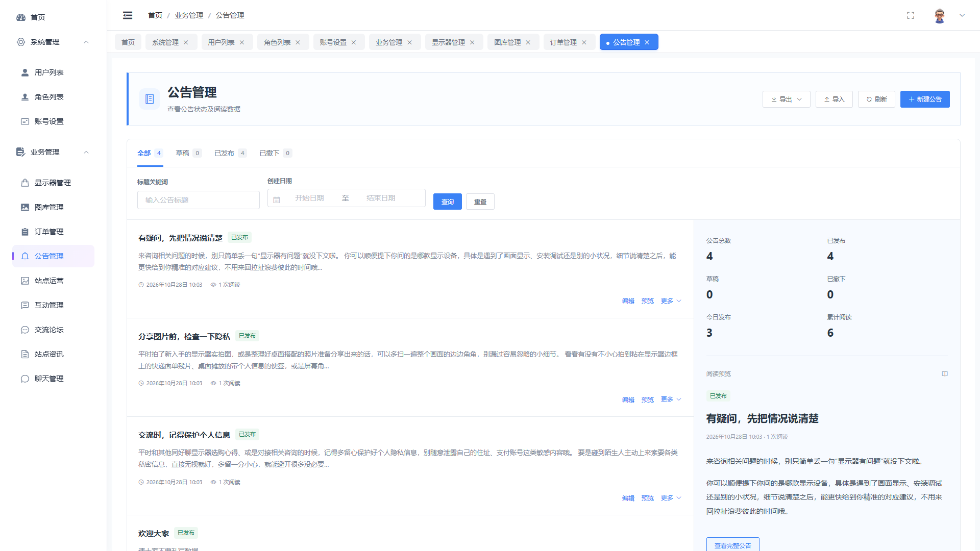The image size is (980, 551).
Task: Collapse the sidebar with the hamburger icon
Action: pyautogui.click(x=128, y=15)
